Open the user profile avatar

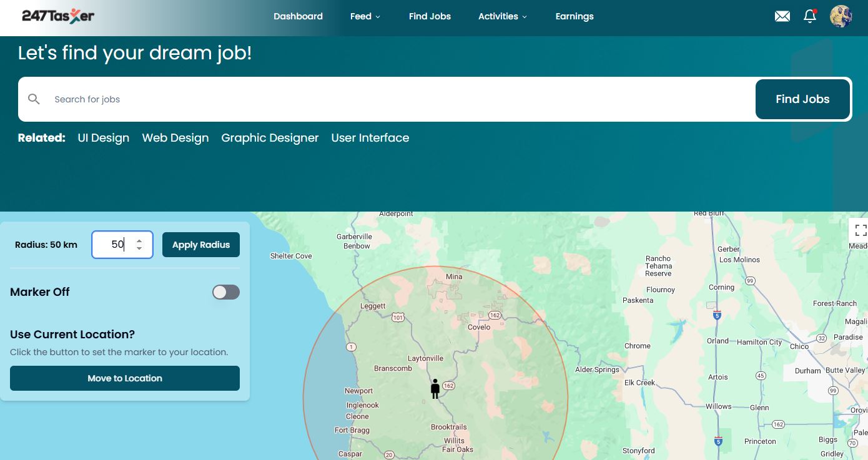click(841, 17)
